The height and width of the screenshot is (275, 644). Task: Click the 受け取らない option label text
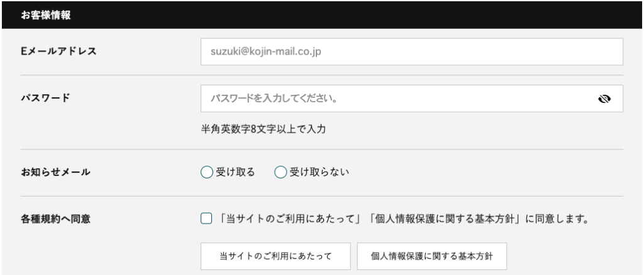(319, 172)
